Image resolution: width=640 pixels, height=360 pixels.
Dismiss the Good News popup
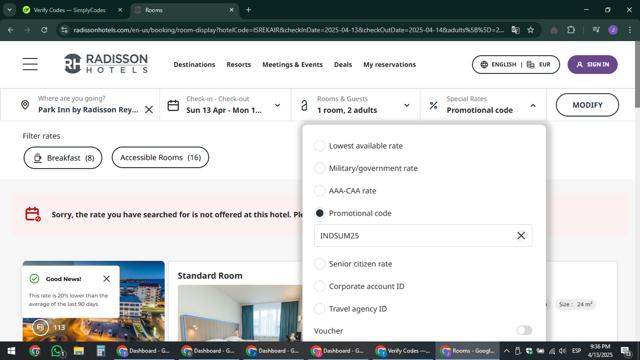[107, 278]
